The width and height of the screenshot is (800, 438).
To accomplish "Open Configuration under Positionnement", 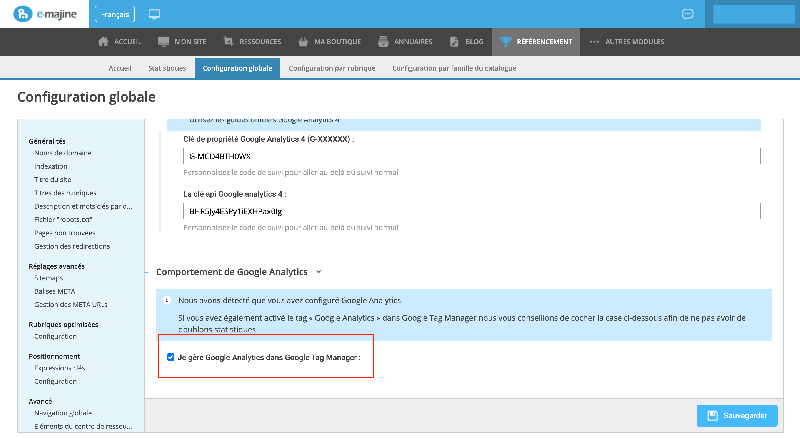I will 55,381.
